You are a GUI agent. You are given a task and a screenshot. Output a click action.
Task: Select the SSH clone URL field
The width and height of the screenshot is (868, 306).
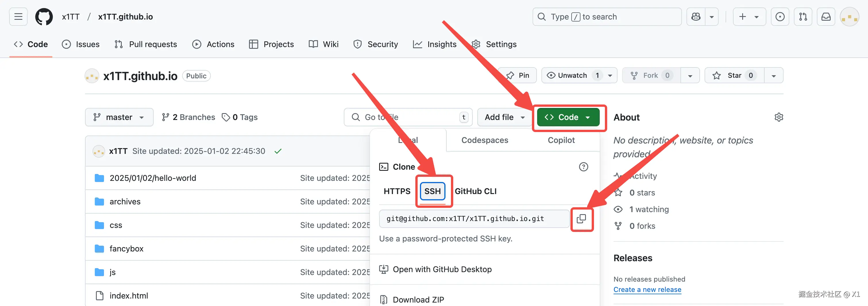click(474, 219)
